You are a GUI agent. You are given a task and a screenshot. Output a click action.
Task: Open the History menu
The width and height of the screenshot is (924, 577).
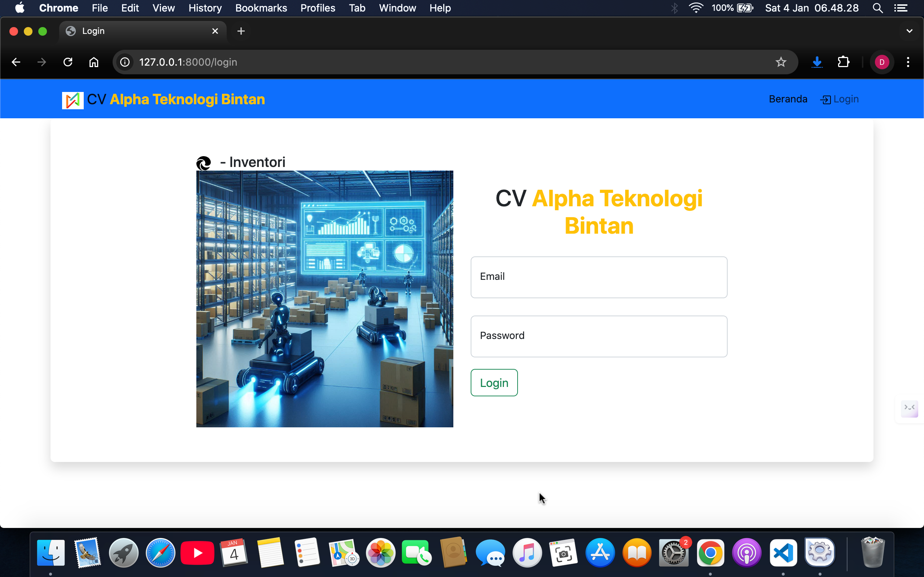coord(205,8)
